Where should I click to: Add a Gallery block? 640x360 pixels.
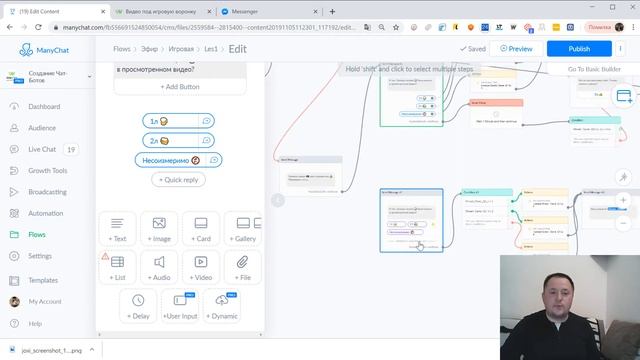tap(243, 229)
